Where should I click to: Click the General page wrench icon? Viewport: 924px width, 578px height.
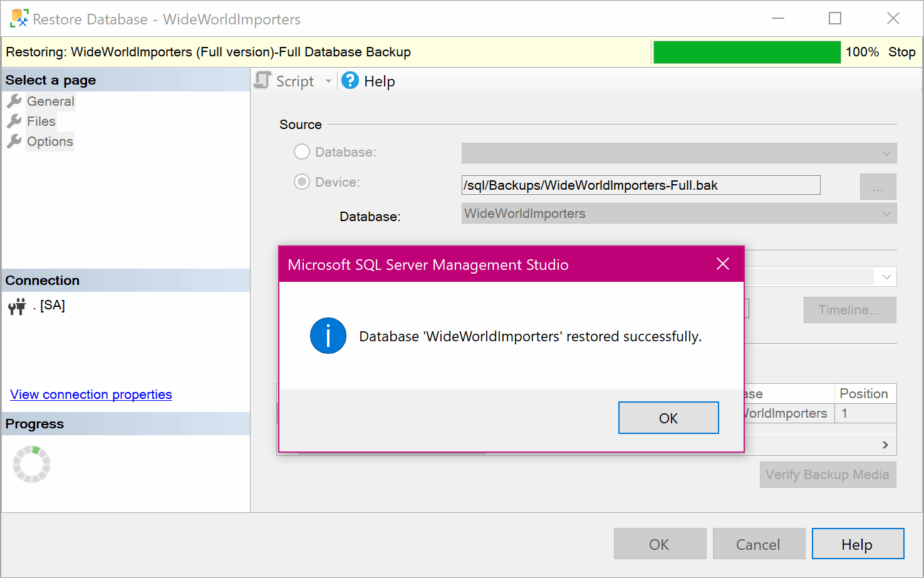tap(15, 101)
